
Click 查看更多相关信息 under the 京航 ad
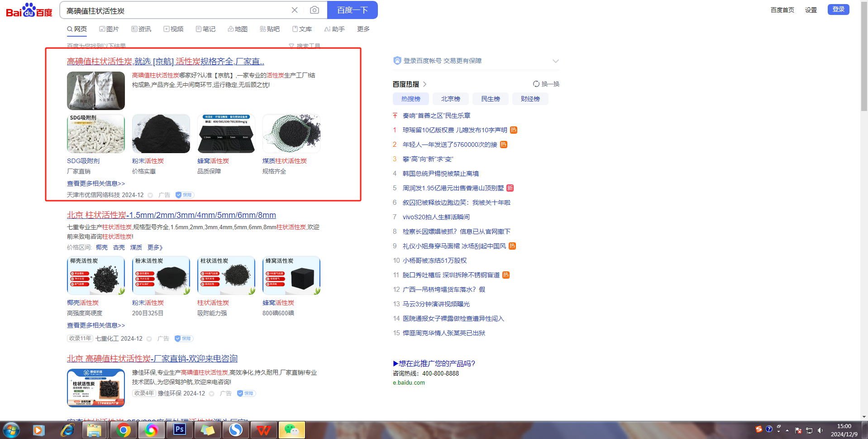point(96,183)
